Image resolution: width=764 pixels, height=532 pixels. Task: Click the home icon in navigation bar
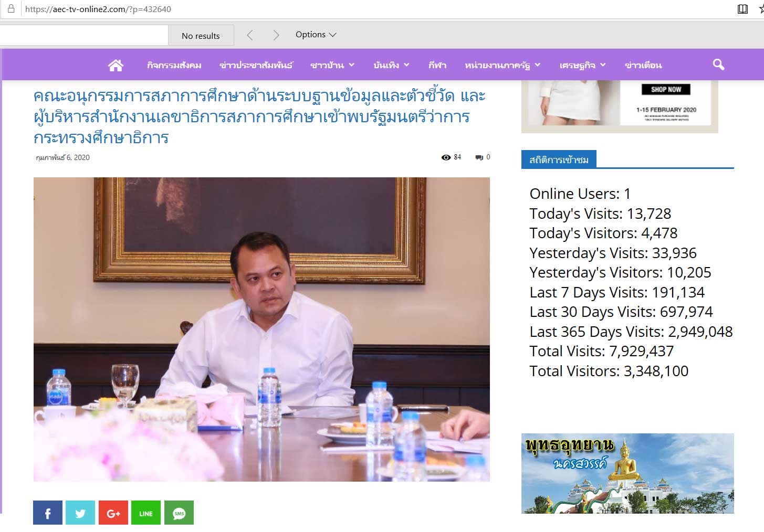pyautogui.click(x=116, y=65)
